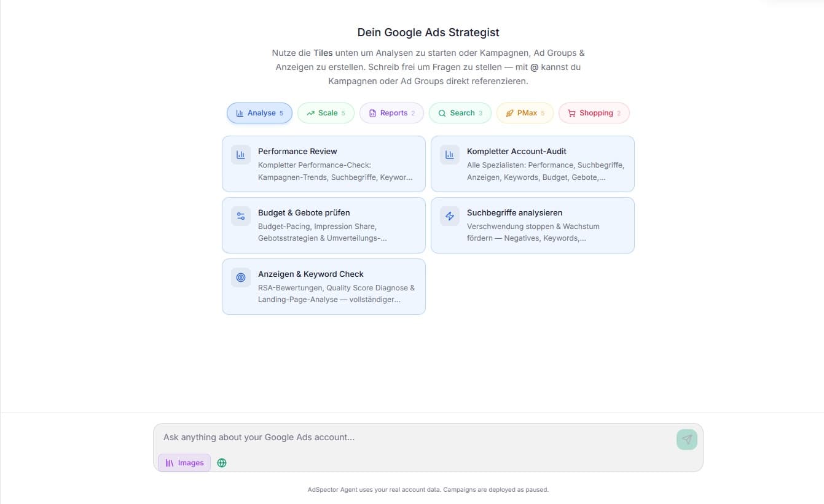
Task: Click the bar chart icon on Performance Review
Action: coord(241,155)
